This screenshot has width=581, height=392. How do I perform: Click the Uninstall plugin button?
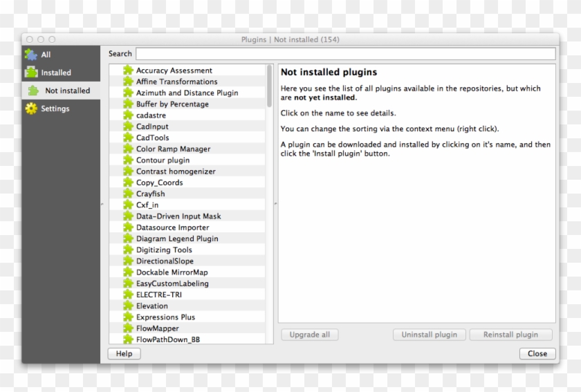click(429, 335)
